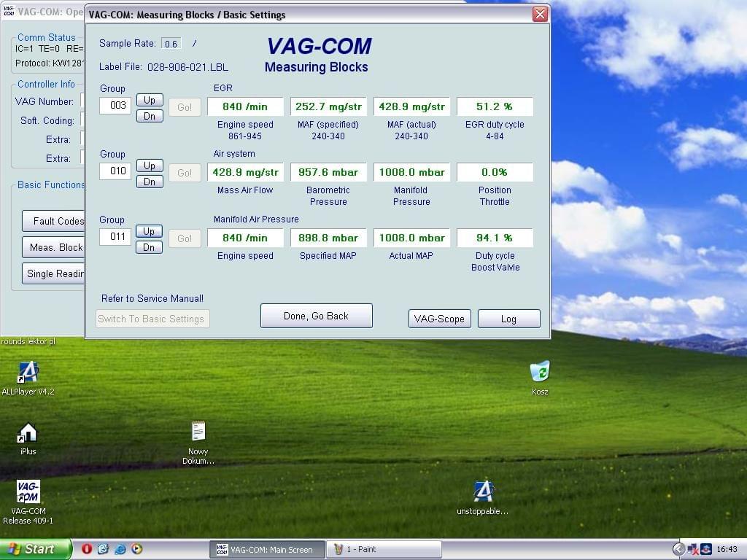Close the Measuring Blocks dialog

(540, 15)
